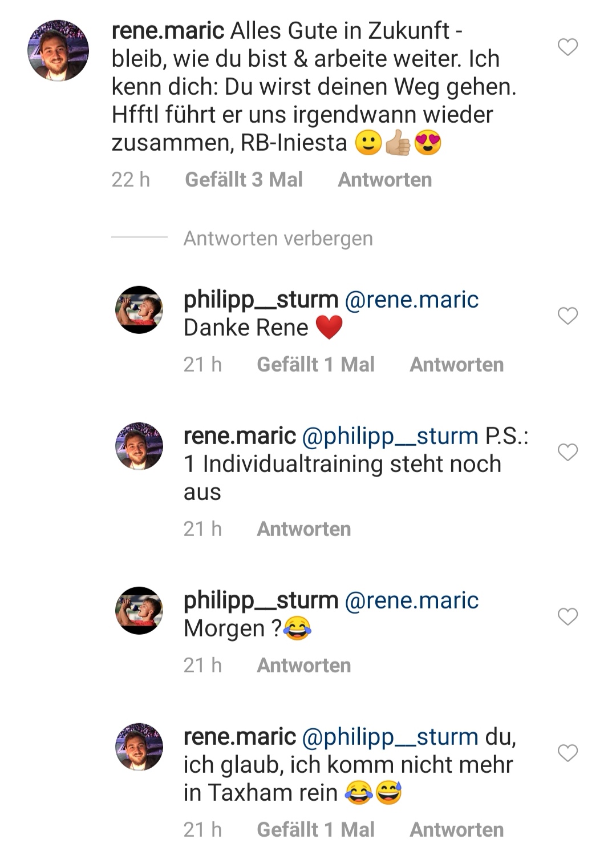Image resolution: width=616 pixels, height=863 pixels.
Task: Reply to rene.maric's top comment
Action: 385,180
